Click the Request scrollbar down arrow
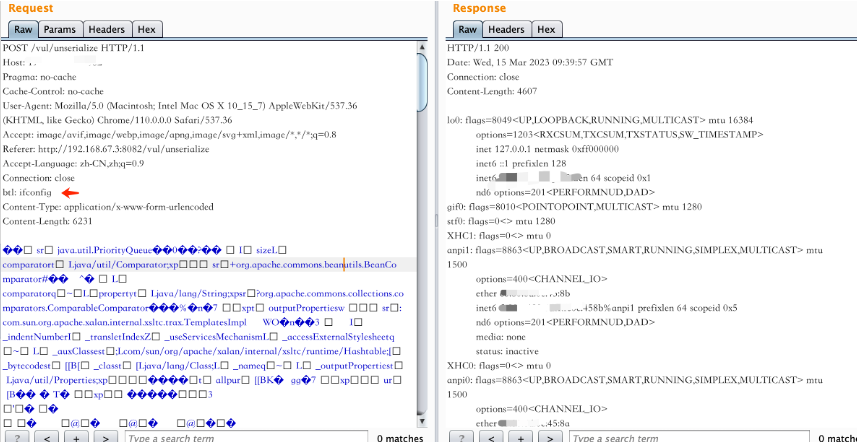The width and height of the screenshot is (857, 442). tap(421, 422)
